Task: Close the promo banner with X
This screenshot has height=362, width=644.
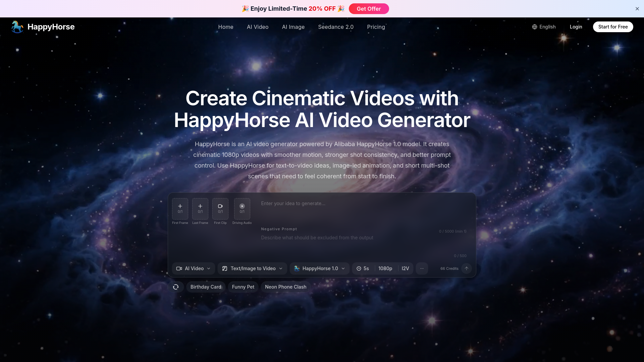Action: tap(637, 9)
